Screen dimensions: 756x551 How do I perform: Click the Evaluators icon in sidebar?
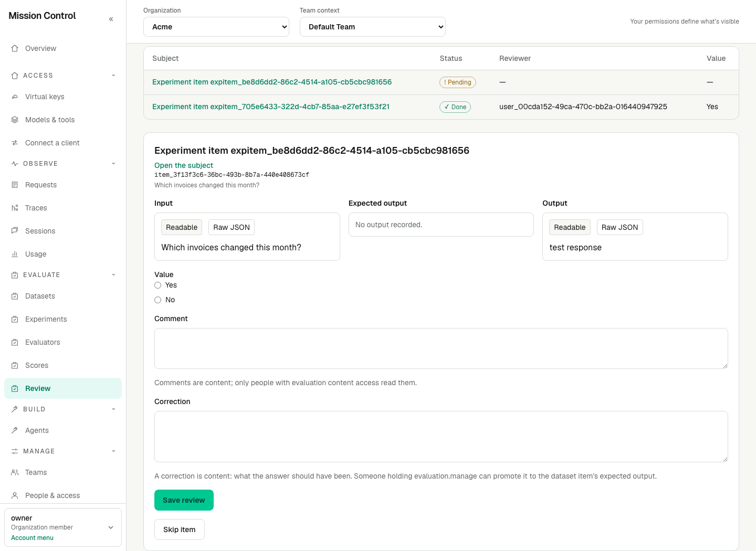pos(15,342)
